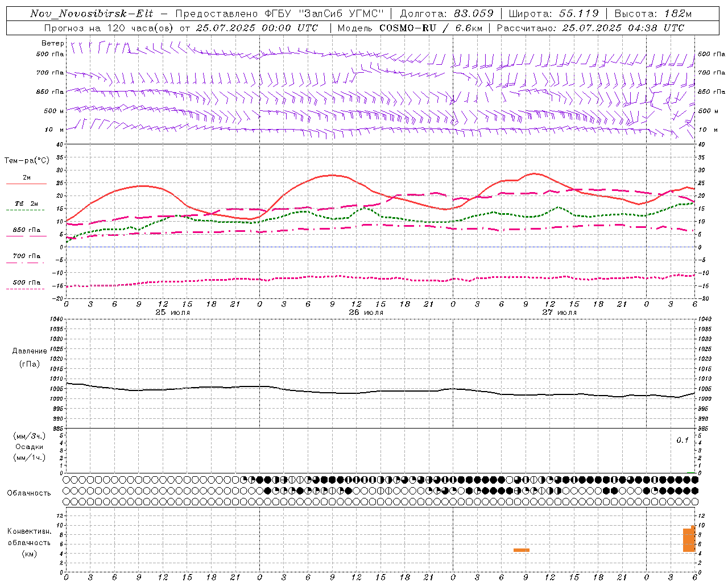Image resolution: width=728 pixels, height=582 pixels.
Task: Click the station name Nov_Novosibirsk-Elt
Action: [92, 14]
